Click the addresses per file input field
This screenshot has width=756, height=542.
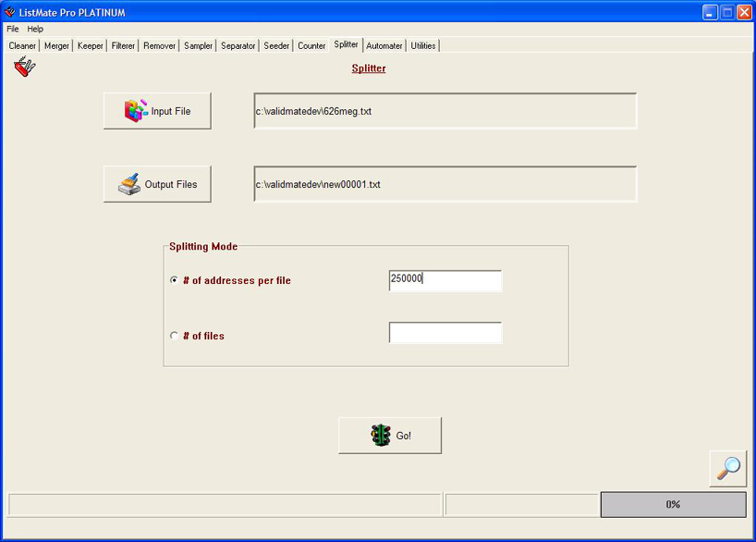(x=445, y=280)
